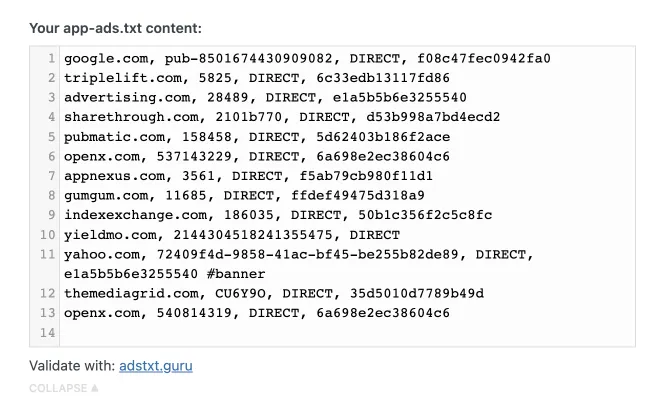662x399 pixels.
Task: Open the adstxt.guru validation link
Action: (155, 366)
